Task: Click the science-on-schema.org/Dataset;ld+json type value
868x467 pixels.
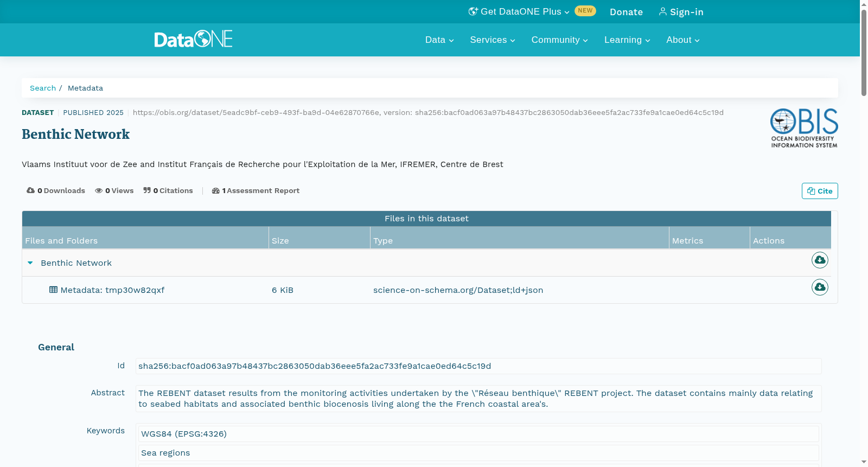Action: [458, 290]
